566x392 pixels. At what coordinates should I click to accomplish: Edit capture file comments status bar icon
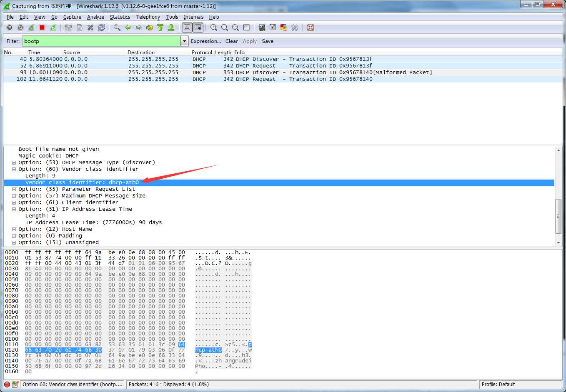[15, 385]
